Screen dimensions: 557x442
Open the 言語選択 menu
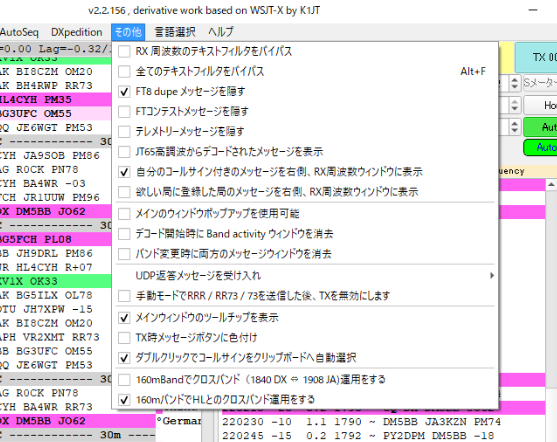[175, 32]
